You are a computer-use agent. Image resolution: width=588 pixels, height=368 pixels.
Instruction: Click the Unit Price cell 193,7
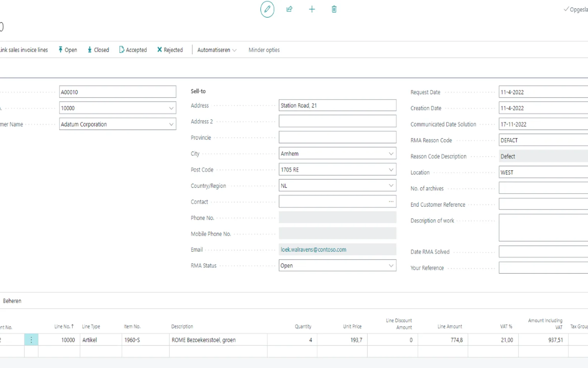pyautogui.click(x=342, y=340)
